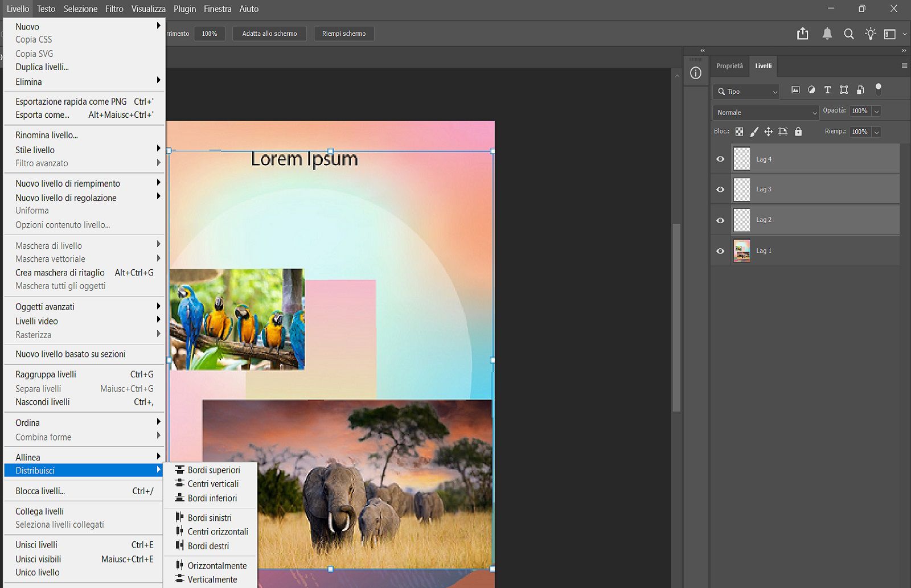
Task: Click the notifications bell icon
Action: (x=827, y=34)
